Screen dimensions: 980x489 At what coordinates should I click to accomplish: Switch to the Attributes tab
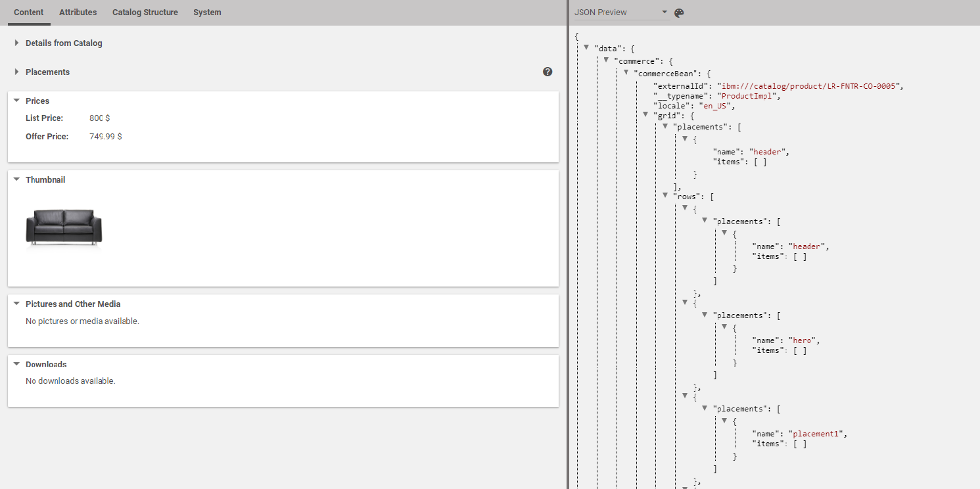pos(78,12)
